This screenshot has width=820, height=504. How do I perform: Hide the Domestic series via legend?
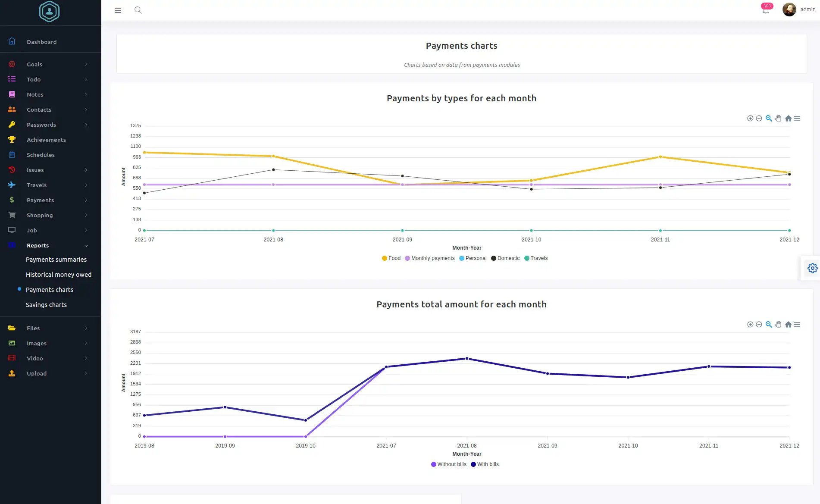[505, 258]
